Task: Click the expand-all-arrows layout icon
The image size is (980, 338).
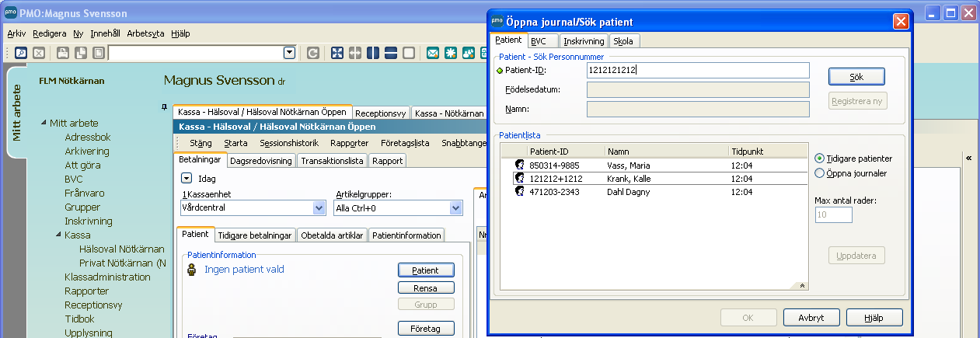Action: [337, 53]
